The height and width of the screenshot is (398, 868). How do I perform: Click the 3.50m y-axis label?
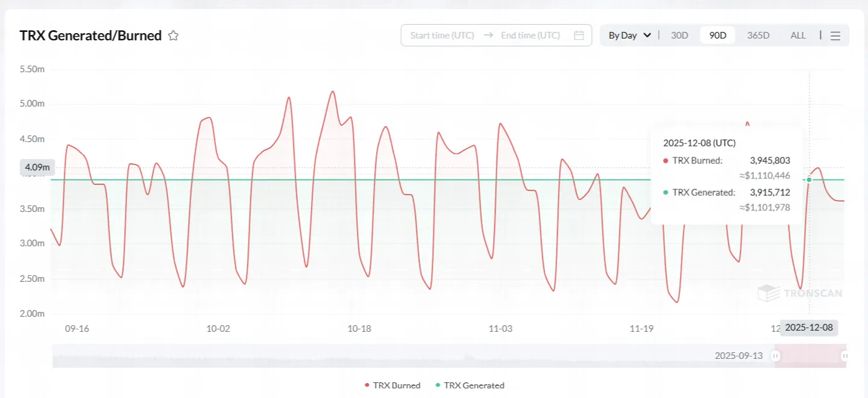(33, 209)
